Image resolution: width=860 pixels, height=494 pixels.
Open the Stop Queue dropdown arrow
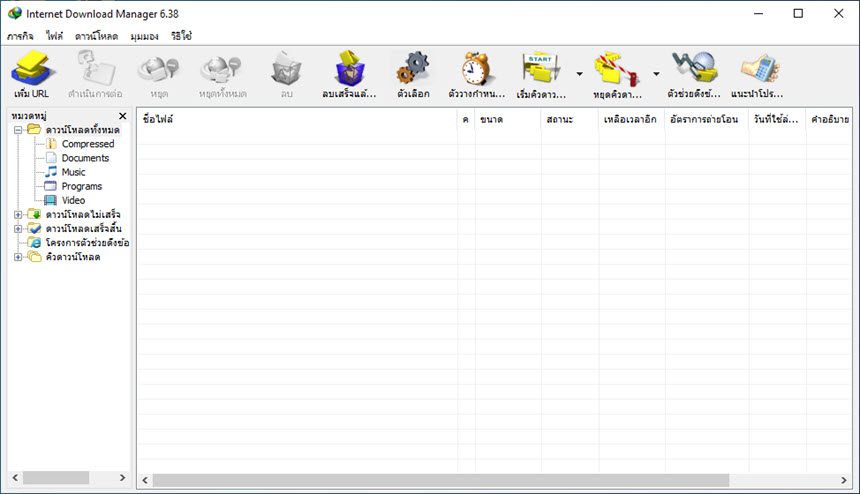click(x=656, y=73)
